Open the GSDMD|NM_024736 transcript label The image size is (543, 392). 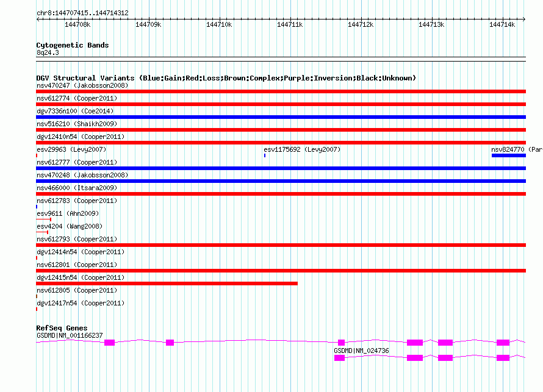click(361, 351)
